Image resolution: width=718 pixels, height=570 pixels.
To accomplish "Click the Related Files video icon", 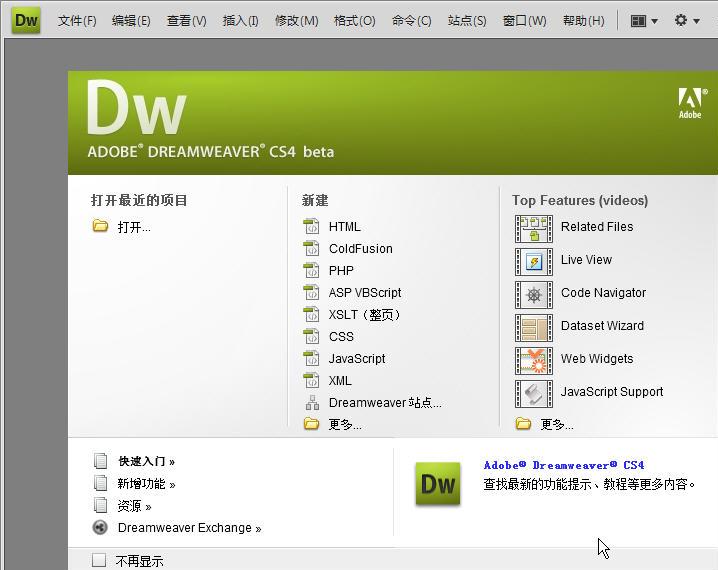I will point(533,227).
